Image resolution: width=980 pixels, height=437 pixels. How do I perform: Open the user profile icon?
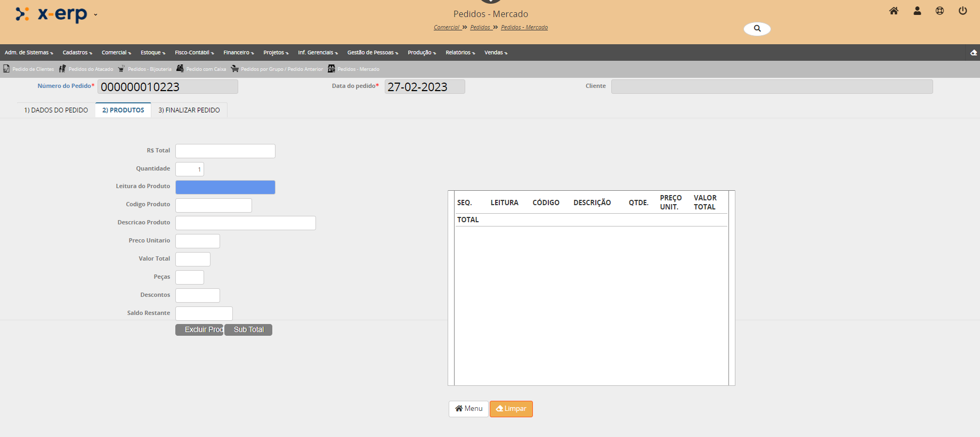tap(917, 11)
